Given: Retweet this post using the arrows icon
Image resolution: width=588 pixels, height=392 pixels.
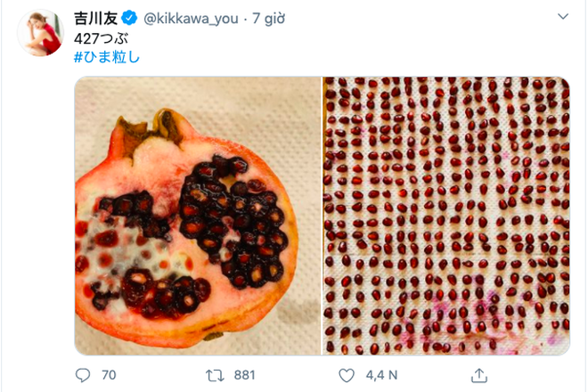Looking at the screenshot, I should pos(215,375).
